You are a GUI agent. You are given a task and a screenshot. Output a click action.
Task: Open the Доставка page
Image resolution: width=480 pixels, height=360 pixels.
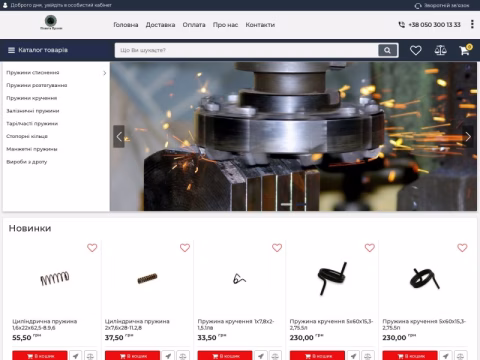click(160, 25)
